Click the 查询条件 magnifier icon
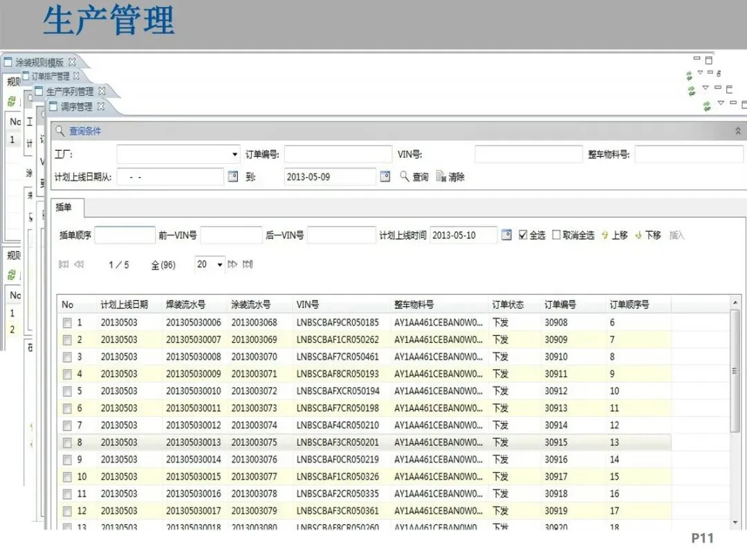747x560 pixels. point(59,130)
